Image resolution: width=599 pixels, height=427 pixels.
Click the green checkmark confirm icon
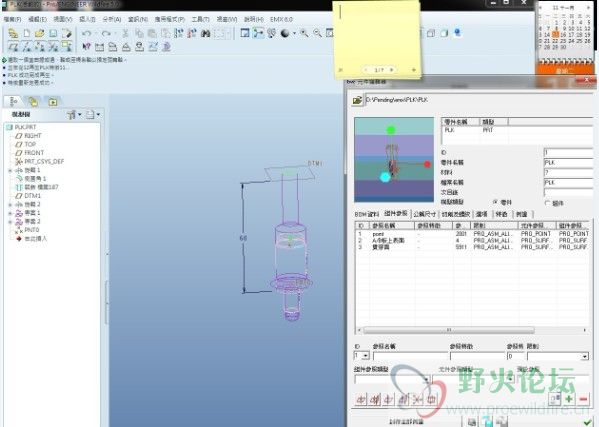click(588, 422)
